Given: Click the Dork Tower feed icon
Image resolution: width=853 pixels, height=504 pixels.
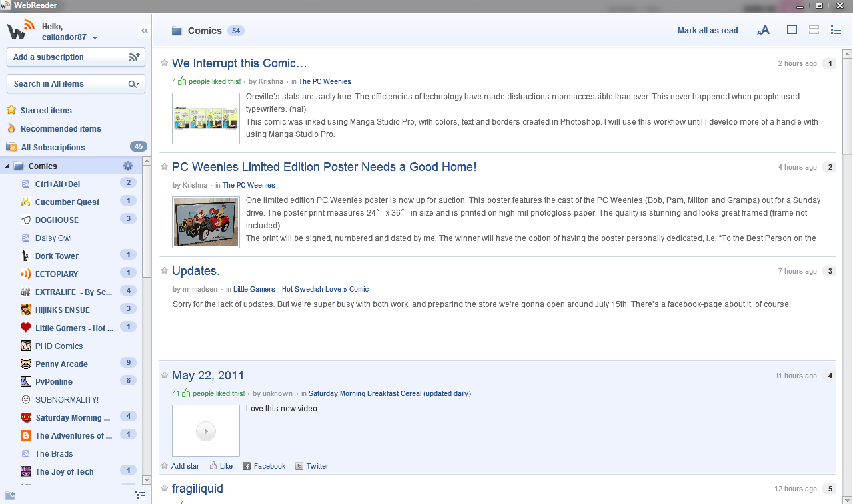Looking at the screenshot, I should coord(26,256).
